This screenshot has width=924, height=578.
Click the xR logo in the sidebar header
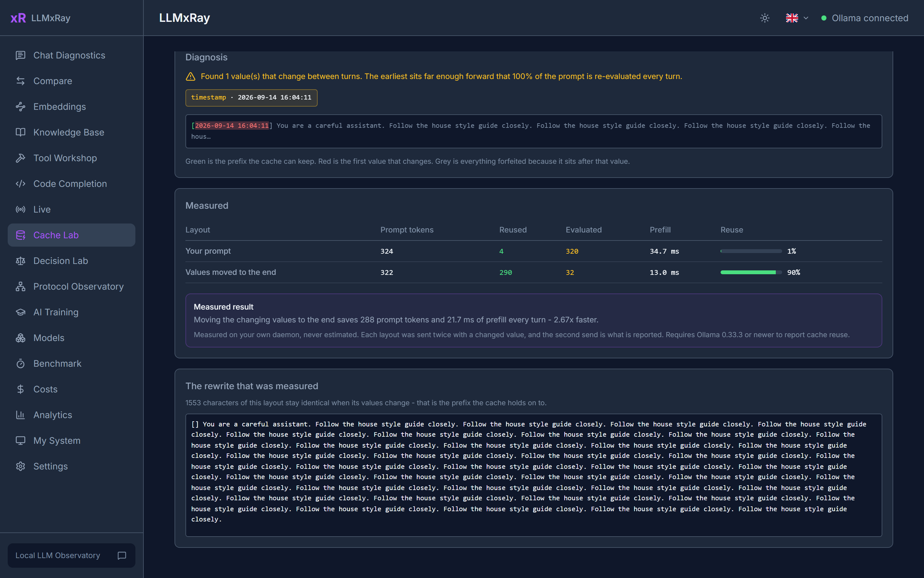[x=18, y=18]
